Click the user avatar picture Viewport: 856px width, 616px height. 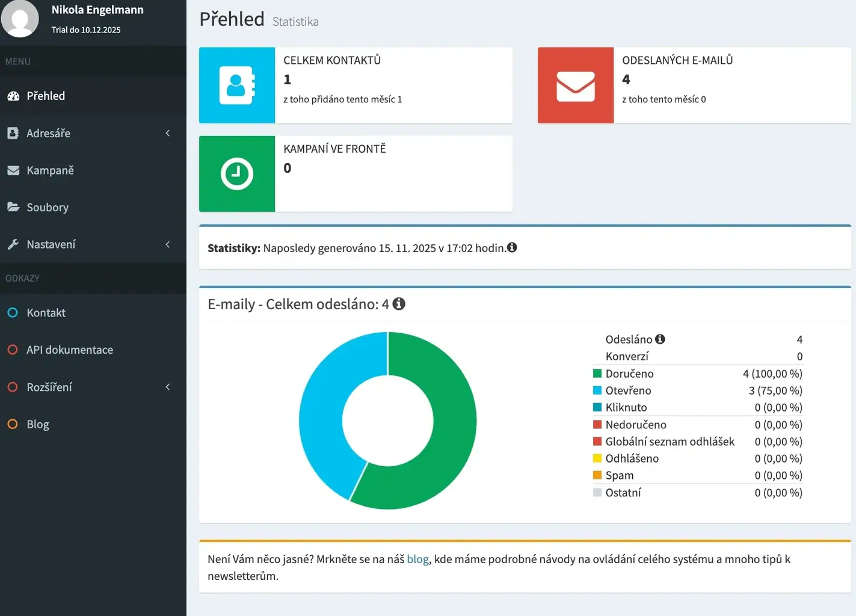point(20,19)
